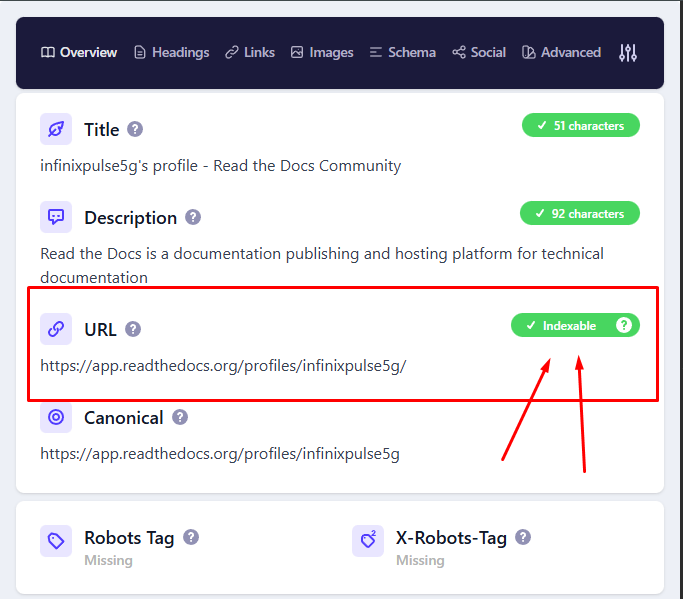Click the URL chain link icon
This screenshot has height=599, width=683.
coord(56,329)
